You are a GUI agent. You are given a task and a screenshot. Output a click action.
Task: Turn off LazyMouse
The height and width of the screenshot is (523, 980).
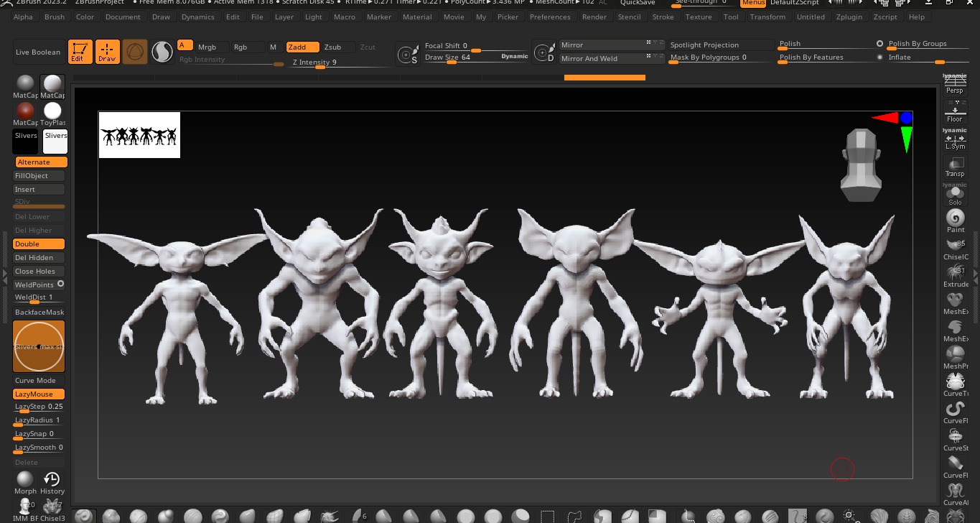[x=39, y=394]
